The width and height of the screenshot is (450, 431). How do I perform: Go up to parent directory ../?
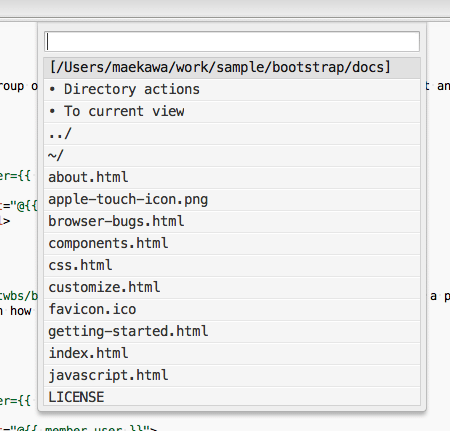coord(232,134)
